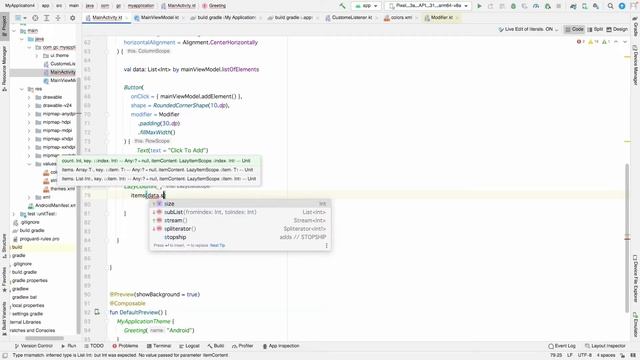Open the Profiler tool window
The image size is (640, 360).
tap(242, 346)
